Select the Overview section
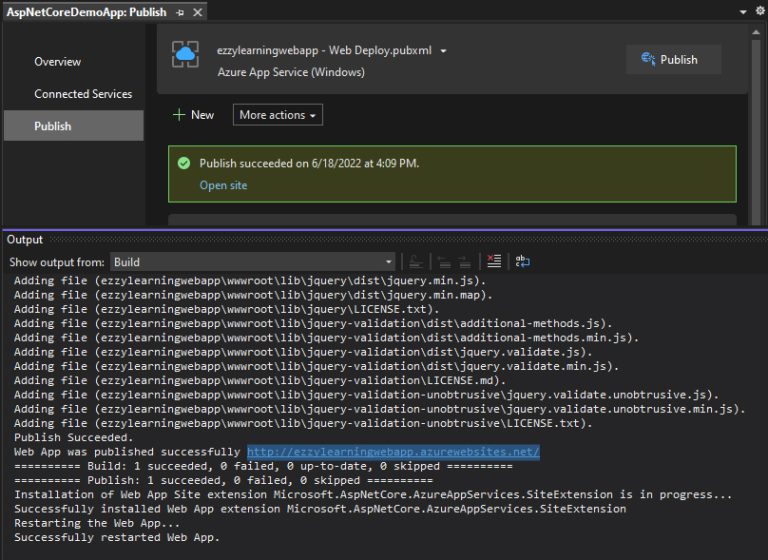The width and height of the screenshot is (768, 560). pyautogui.click(x=58, y=62)
